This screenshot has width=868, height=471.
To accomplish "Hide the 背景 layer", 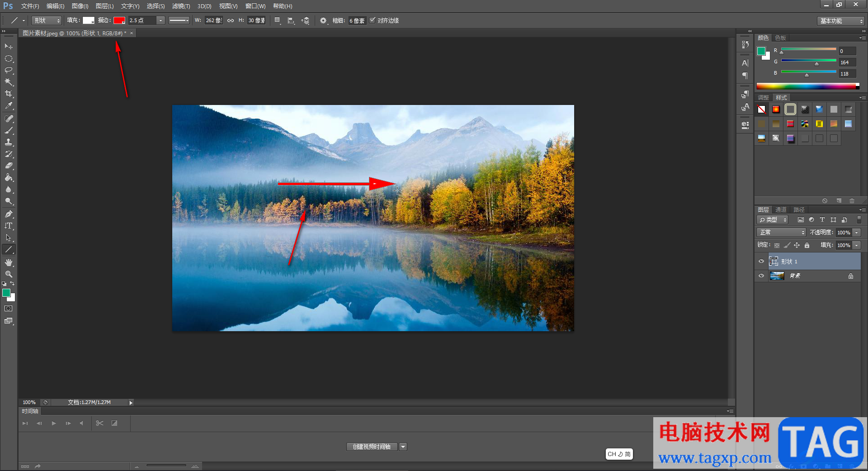I will (x=761, y=276).
